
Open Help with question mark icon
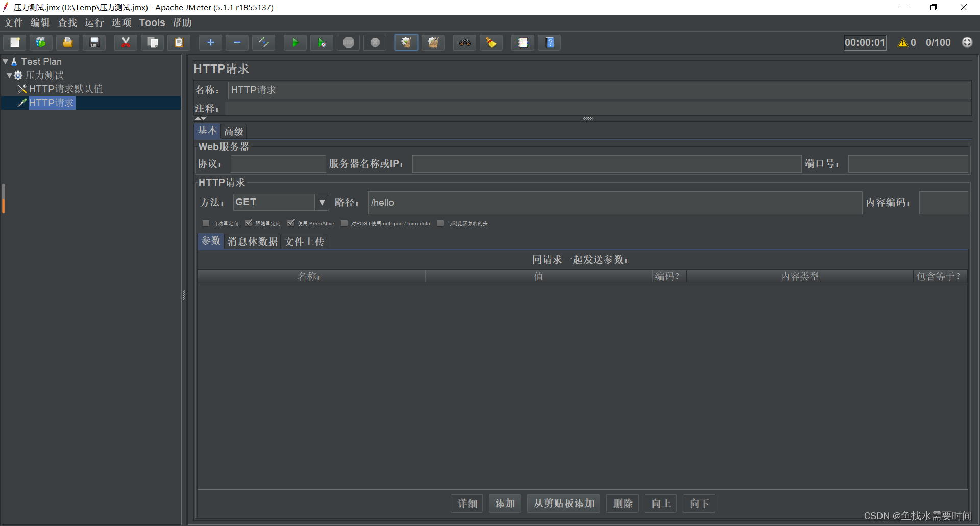coord(549,43)
